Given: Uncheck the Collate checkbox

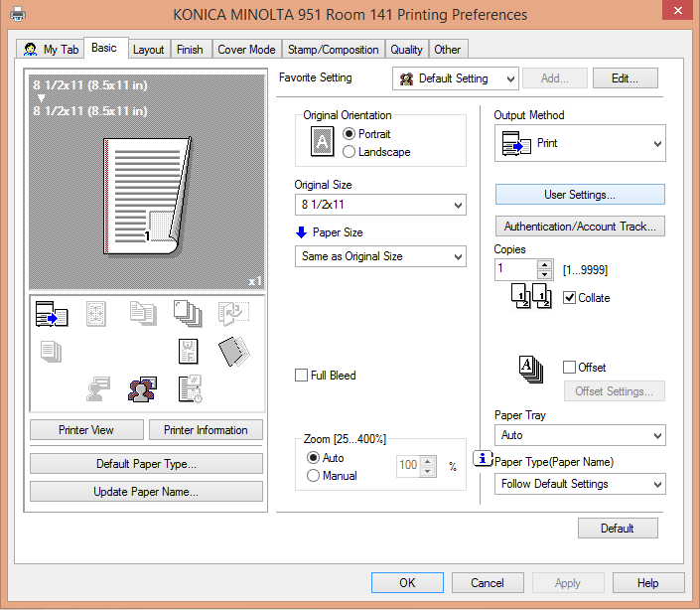Looking at the screenshot, I should pyautogui.click(x=569, y=298).
